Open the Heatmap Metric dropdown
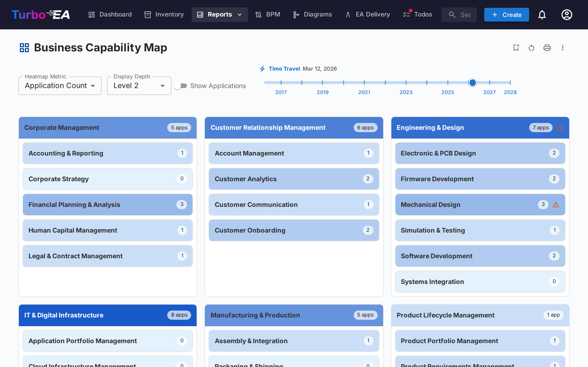The height and width of the screenshot is (367, 588). click(x=60, y=85)
